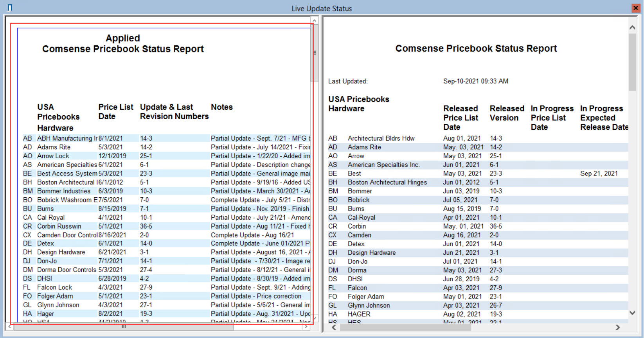Click 'Design Hardware' in right report
The image size is (644, 338).
click(x=372, y=253)
